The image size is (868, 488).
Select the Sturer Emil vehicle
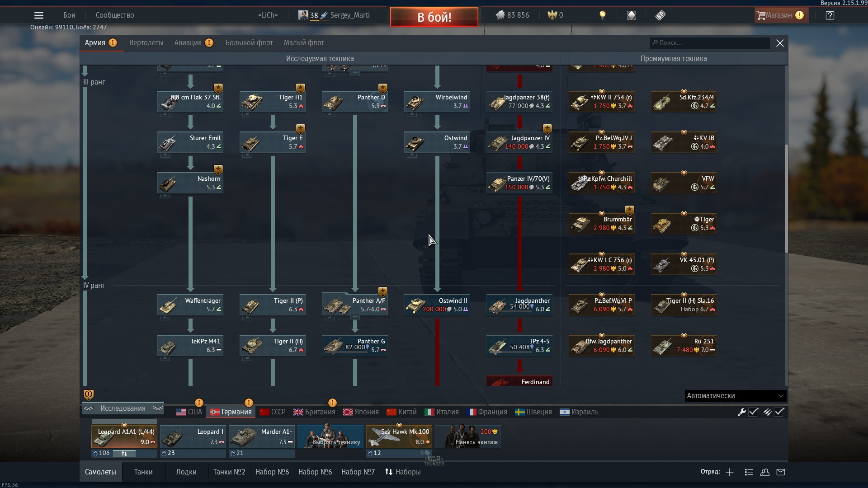click(190, 142)
